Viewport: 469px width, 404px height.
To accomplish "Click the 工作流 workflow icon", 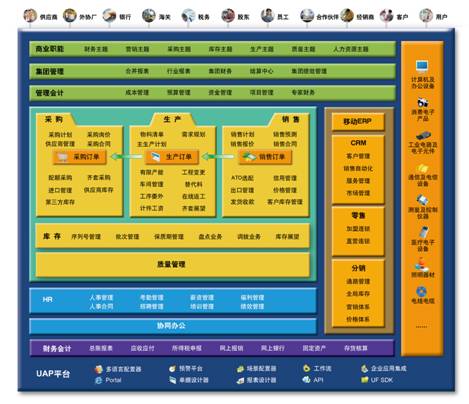I will [306, 368].
